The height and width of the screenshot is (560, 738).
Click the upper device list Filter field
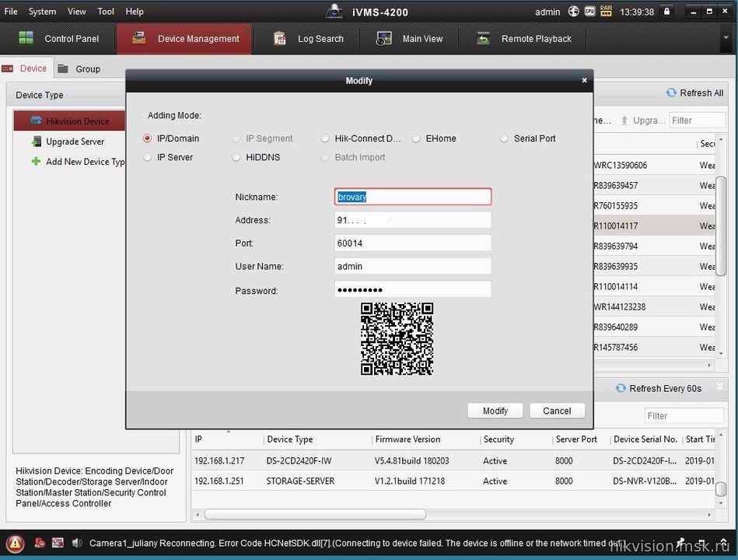point(697,121)
